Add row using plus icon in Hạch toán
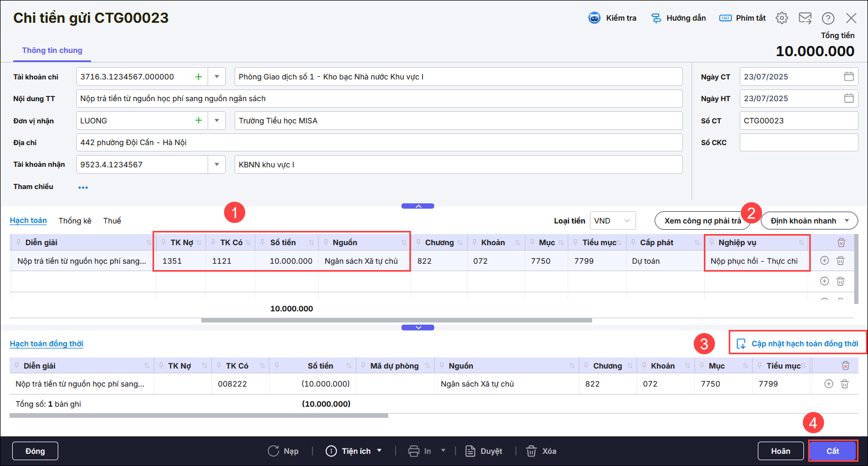 [825, 261]
